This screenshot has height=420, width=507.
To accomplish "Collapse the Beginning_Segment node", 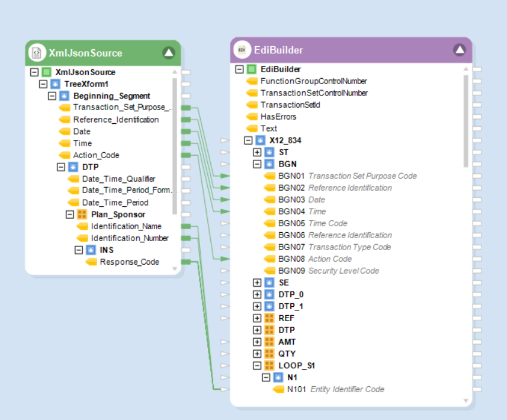I will tap(52, 96).
